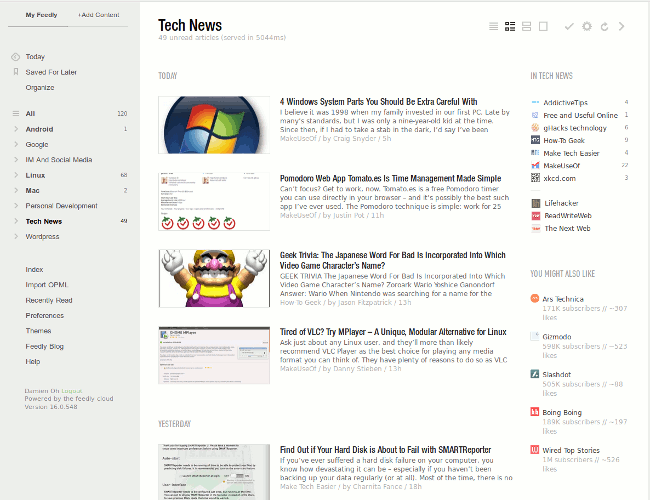
Task: Click the SMARTReporter article thumbnail
Action: click(x=214, y=472)
